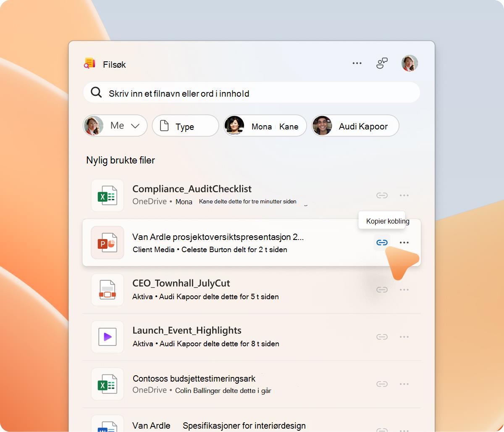Screen dimensions: 504x432
Task: Open more options for Van Ardle presentation
Action: tap(404, 242)
